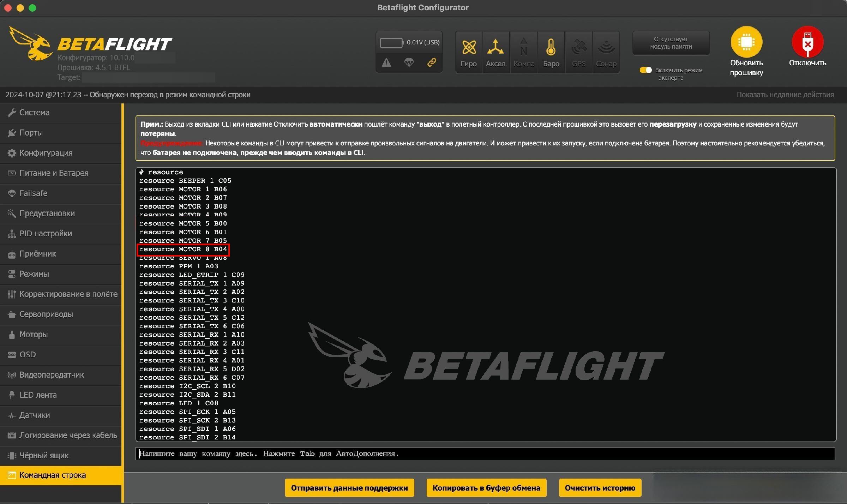
Task: Click the 'resource SERIAL_RX 3 C11' line
Action: pos(192,352)
